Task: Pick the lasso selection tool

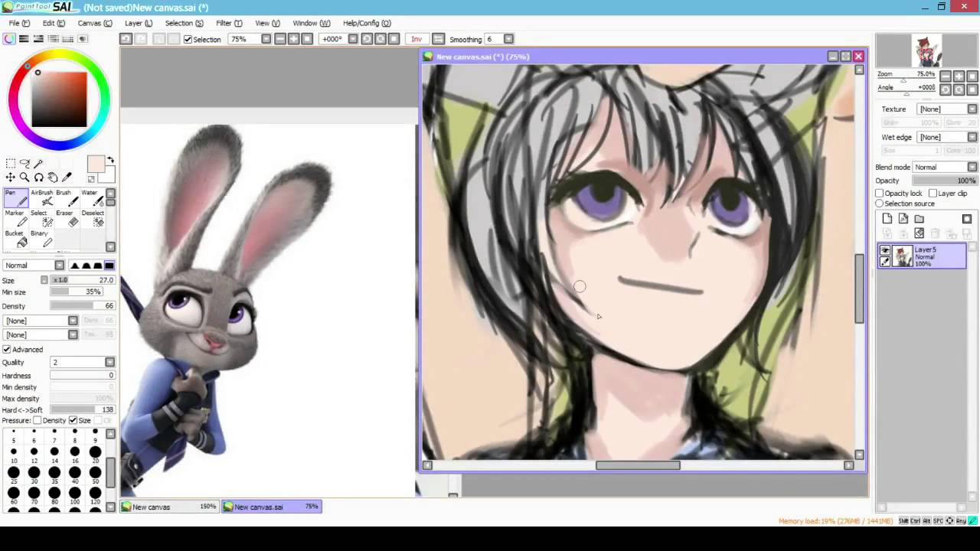Action: 24,163
